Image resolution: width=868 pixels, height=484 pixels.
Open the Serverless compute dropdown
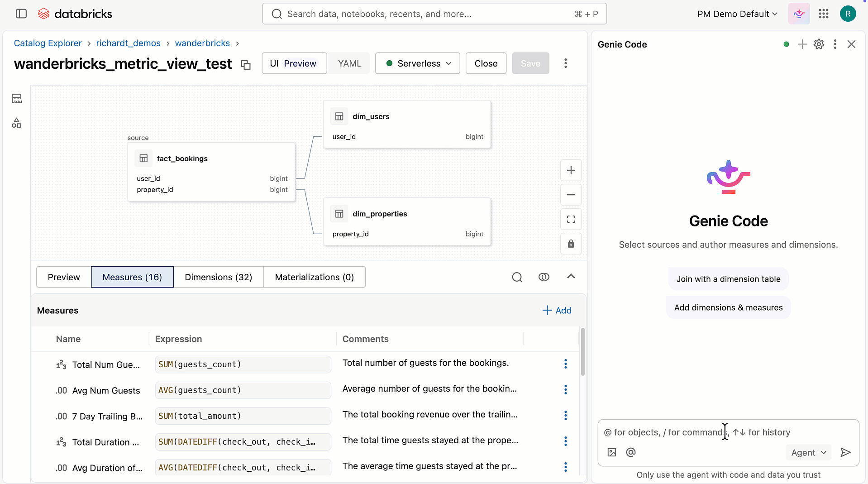[417, 63]
